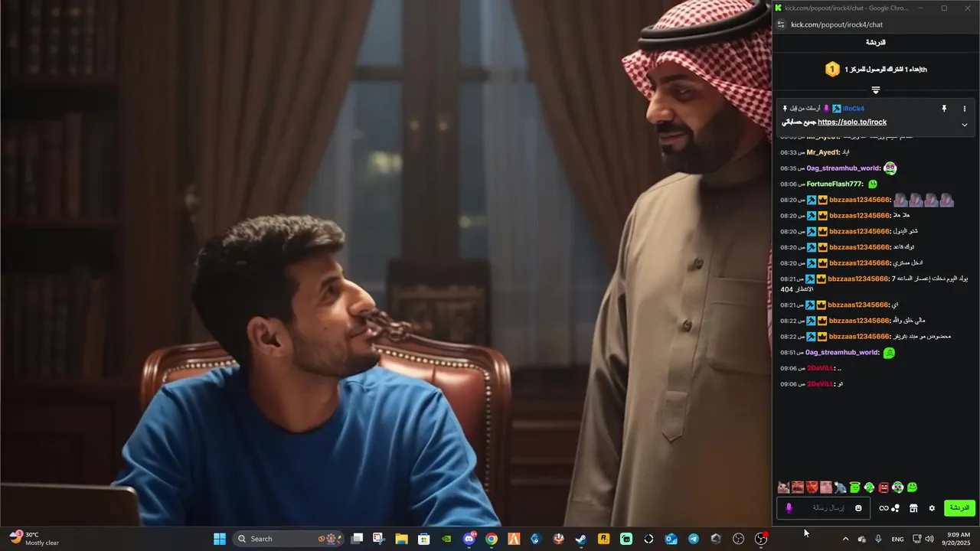Open File Explorer from taskbar

(x=401, y=539)
